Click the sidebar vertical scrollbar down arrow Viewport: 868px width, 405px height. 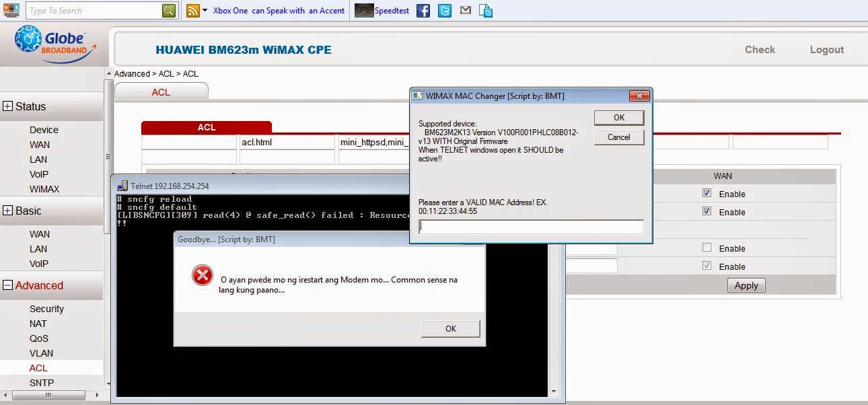[108, 384]
